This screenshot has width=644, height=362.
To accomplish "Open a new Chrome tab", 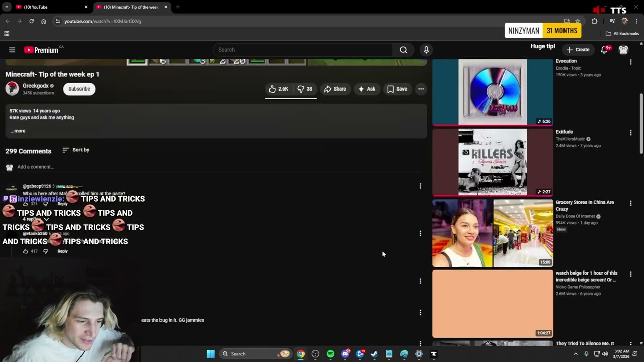I will click(x=178, y=7).
